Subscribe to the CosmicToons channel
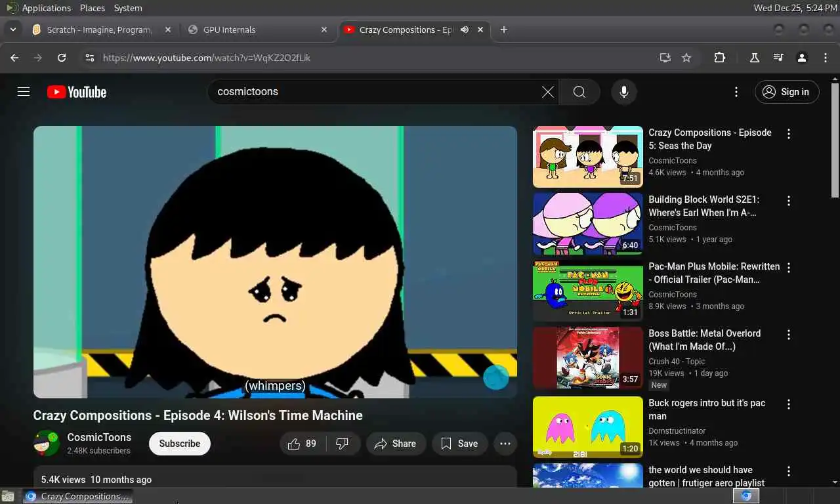The height and width of the screenshot is (504, 840). (180, 444)
